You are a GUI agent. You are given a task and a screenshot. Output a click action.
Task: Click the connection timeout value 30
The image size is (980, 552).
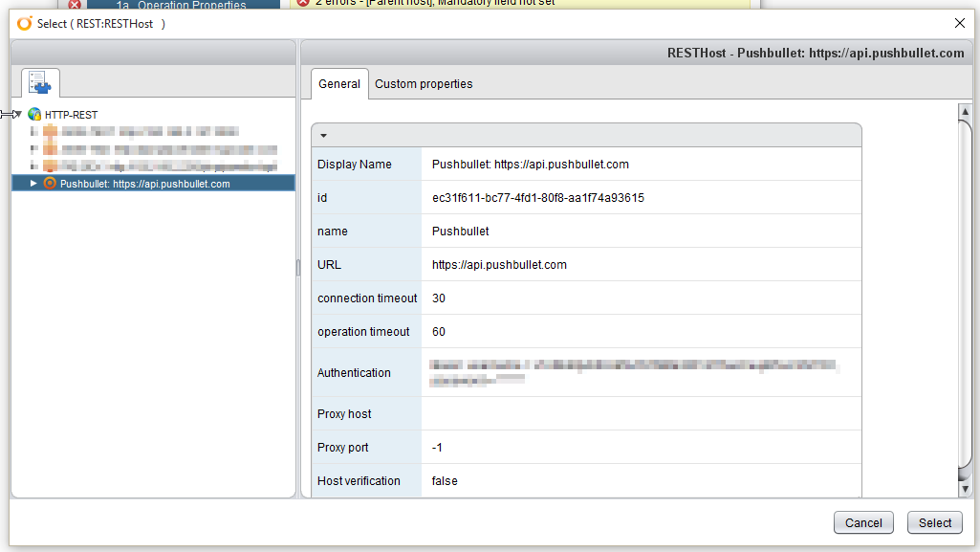tap(439, 298)
